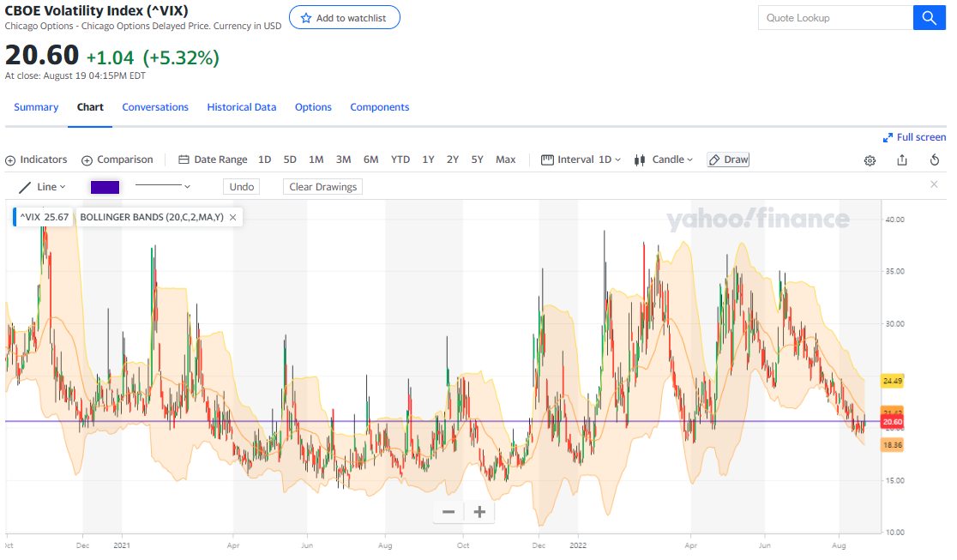
Task: Select the Max range
Action: [505, 160]
